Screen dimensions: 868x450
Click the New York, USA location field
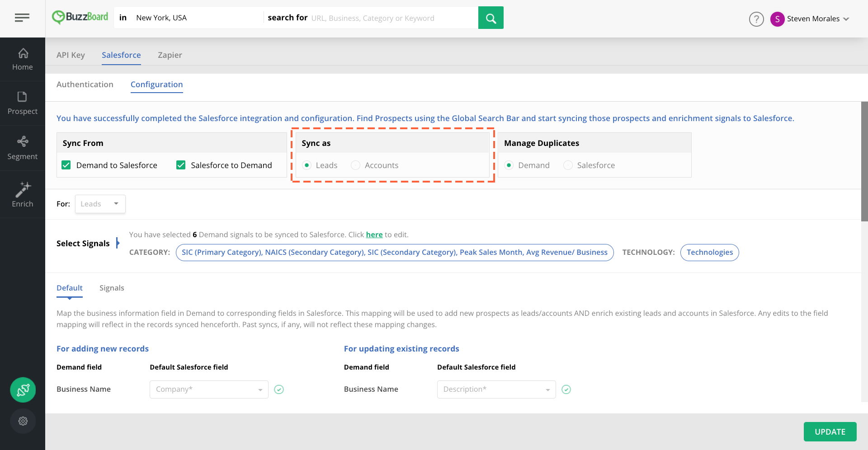197,18
